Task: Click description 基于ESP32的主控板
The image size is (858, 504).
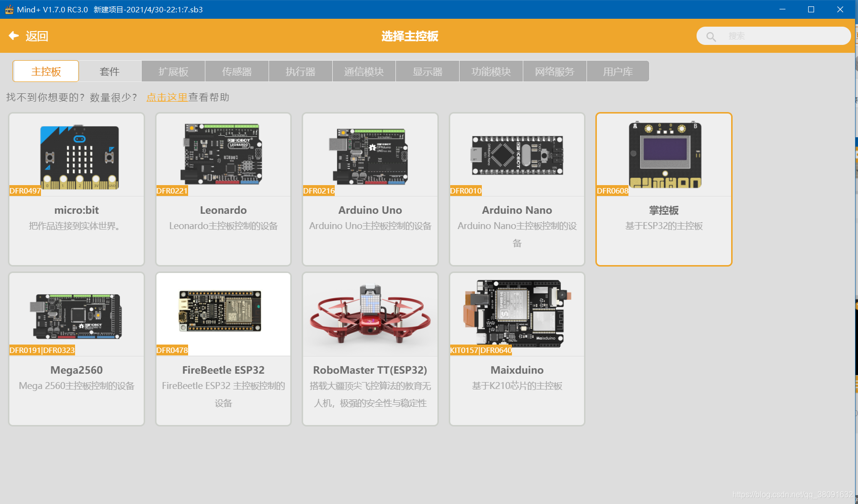Action: [x=664, y=226]
